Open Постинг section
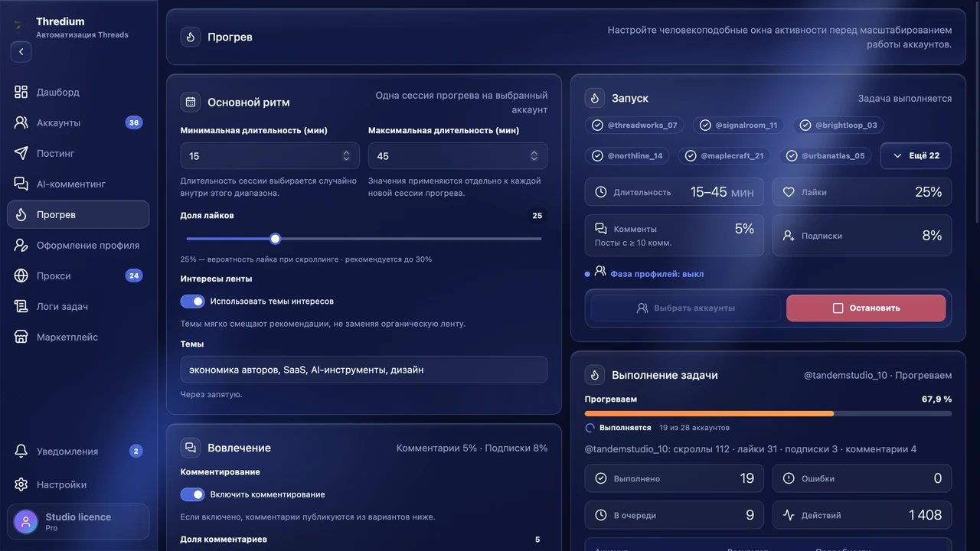 (x=78, y=153)
